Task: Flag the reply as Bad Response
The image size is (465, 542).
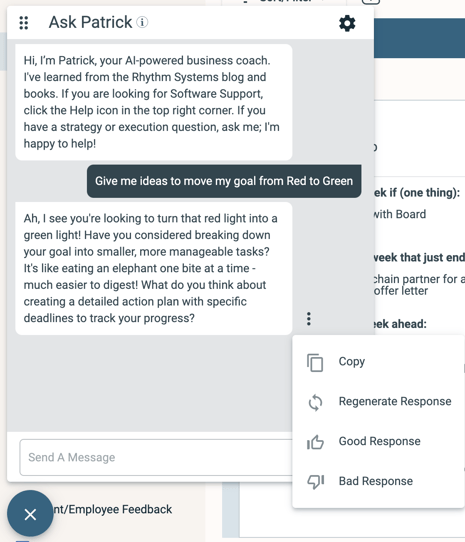Action: (x=375, y=481)
